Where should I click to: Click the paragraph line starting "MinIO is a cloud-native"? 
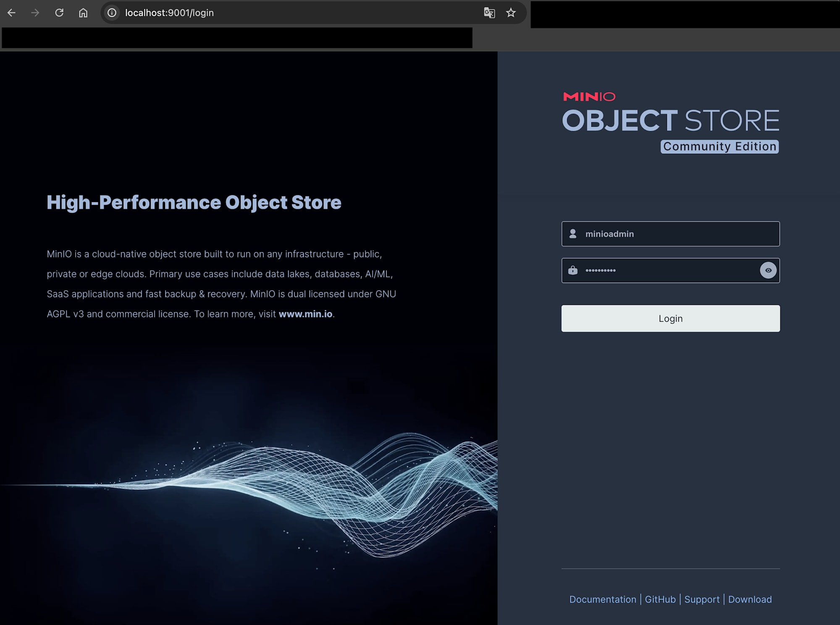(x=214, y=254)
